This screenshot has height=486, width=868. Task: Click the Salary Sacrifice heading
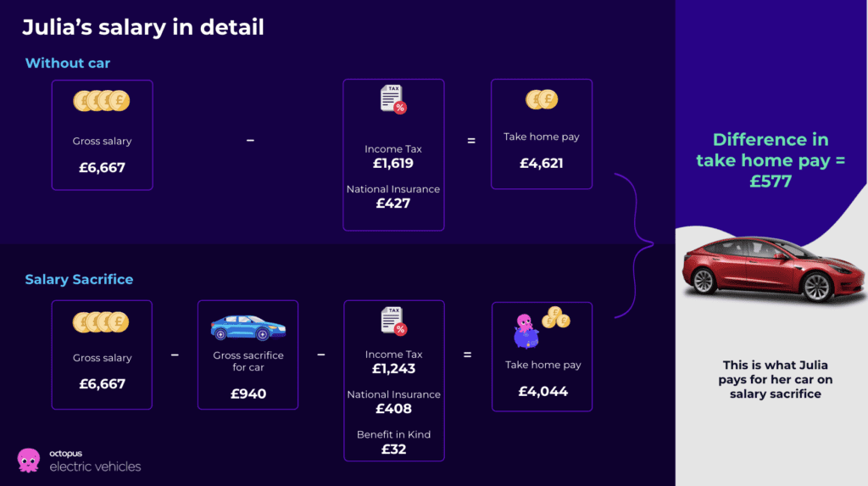(79, 279)
